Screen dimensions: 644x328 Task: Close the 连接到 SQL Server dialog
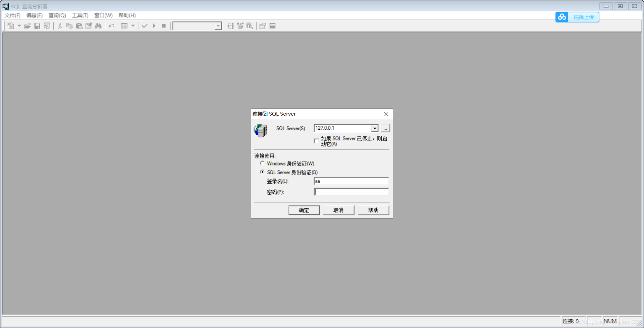coord(386,114)
